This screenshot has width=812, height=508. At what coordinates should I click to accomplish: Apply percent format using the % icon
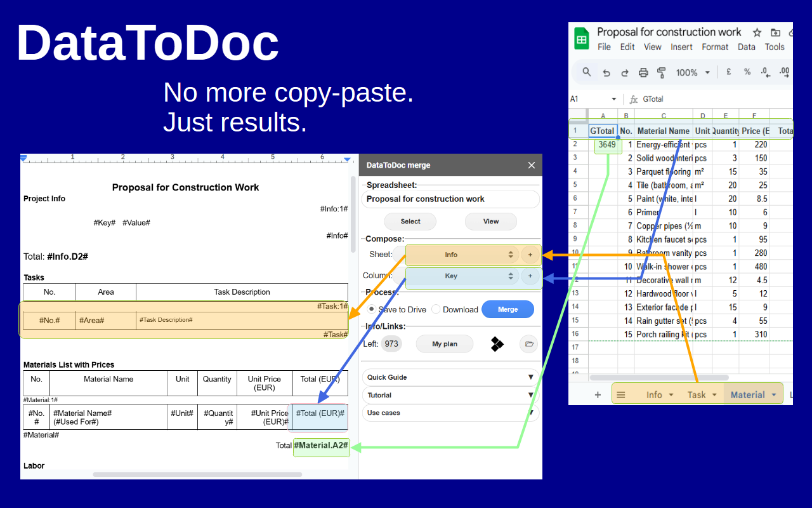tap(747, 72)
